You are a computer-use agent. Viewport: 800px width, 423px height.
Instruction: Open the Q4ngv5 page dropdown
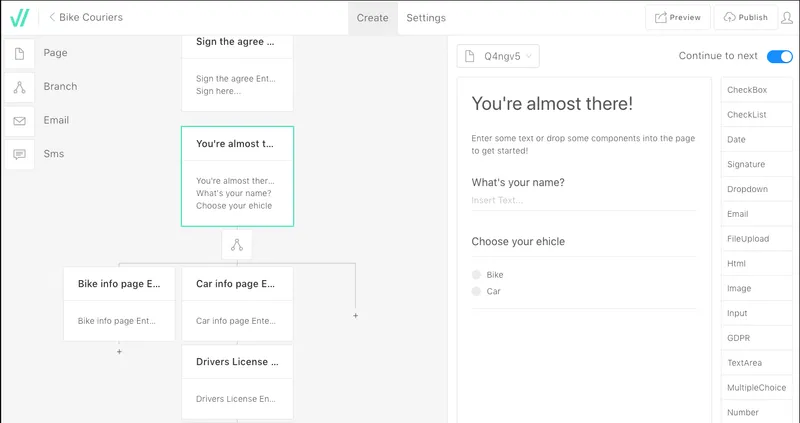pos(498,56)
